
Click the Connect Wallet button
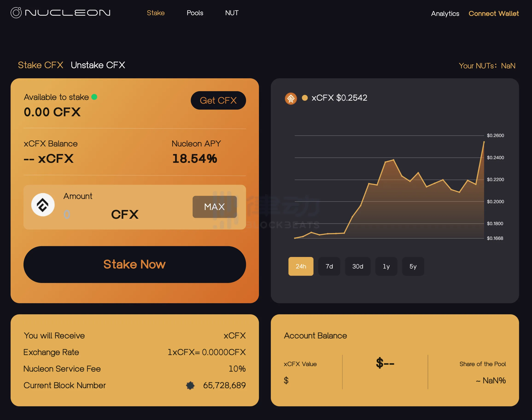point(494,13)
